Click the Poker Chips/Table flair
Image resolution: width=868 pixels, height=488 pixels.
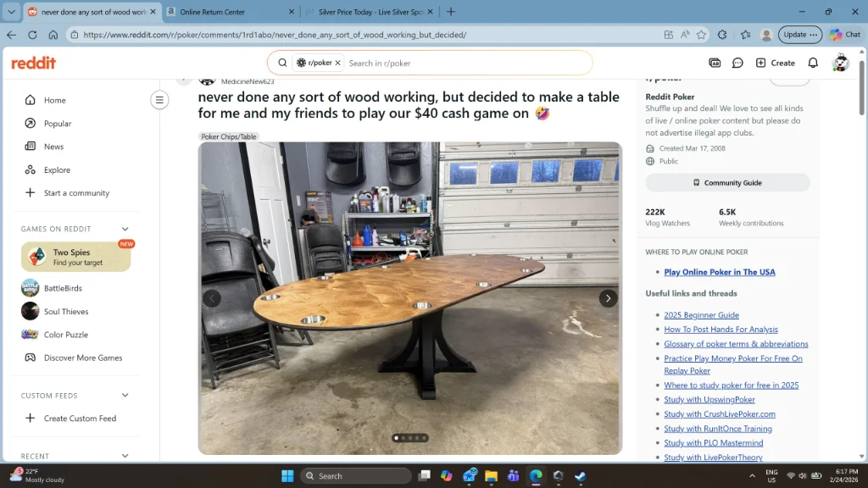(229, 136)
